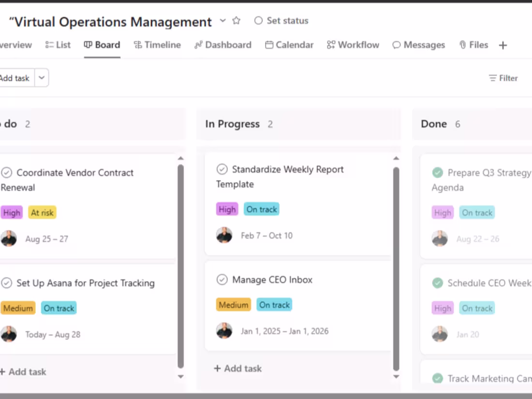Image resolution: width=532 pixels, height=399 pixels.
Task: Toggle the completed check on Prepare Q3 Strategy Agenda
Action: coord(438,172)
